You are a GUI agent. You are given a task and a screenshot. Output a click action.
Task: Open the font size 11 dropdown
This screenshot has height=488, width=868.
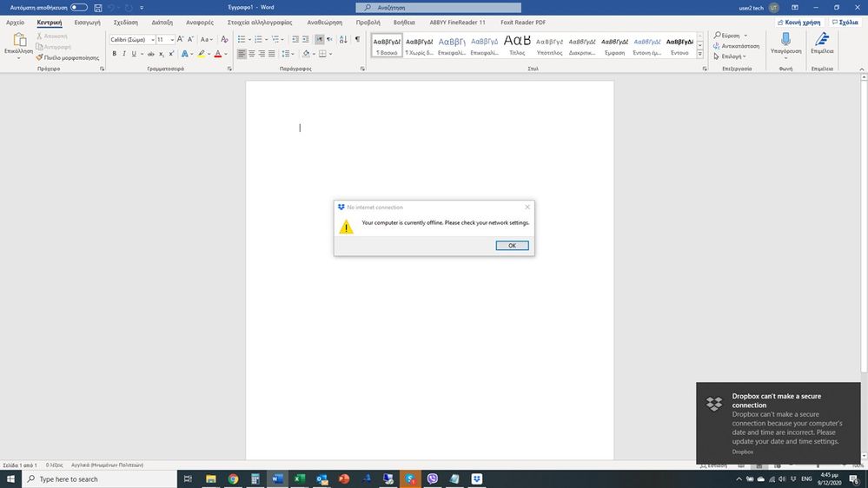(x=172, y=40)
